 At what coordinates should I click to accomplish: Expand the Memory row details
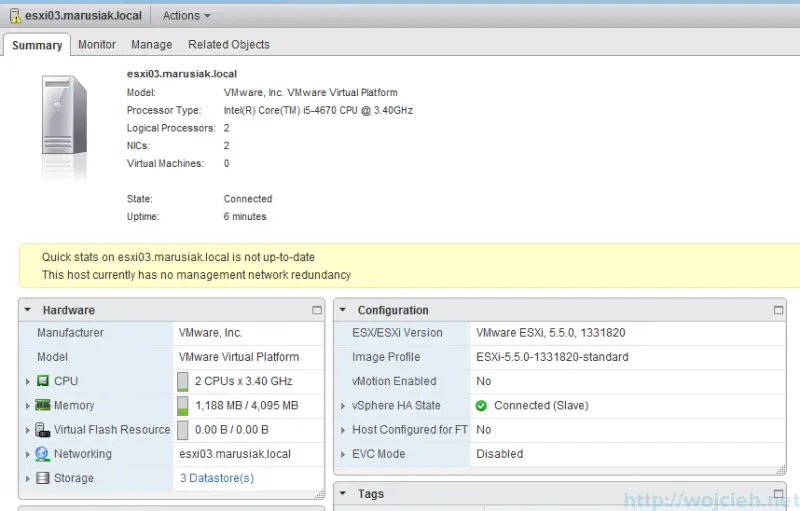click(28, 405)
